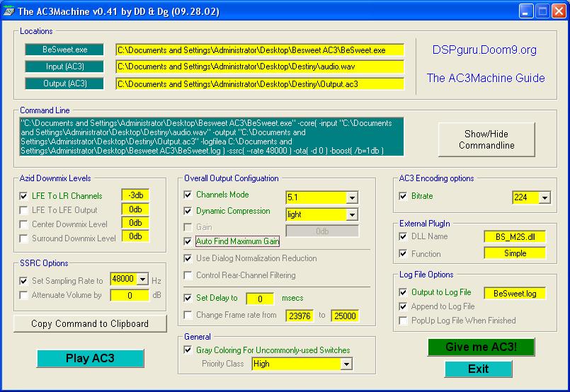Viewport: 570px width, 392px height.
Task: Toggle Dynamic Compression checkbox
Action: (x=188, y=211)
